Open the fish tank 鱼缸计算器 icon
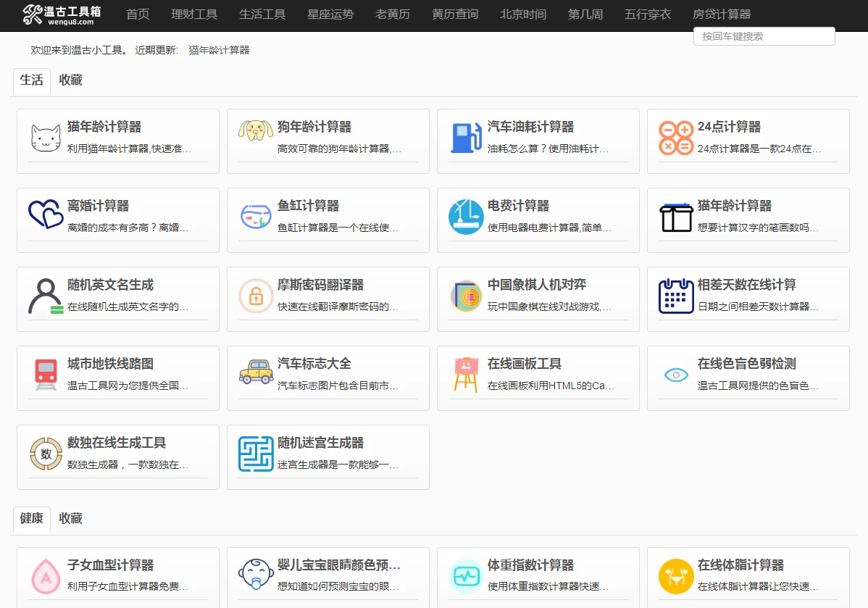This screenshot has width=868, height=608. 256,216
